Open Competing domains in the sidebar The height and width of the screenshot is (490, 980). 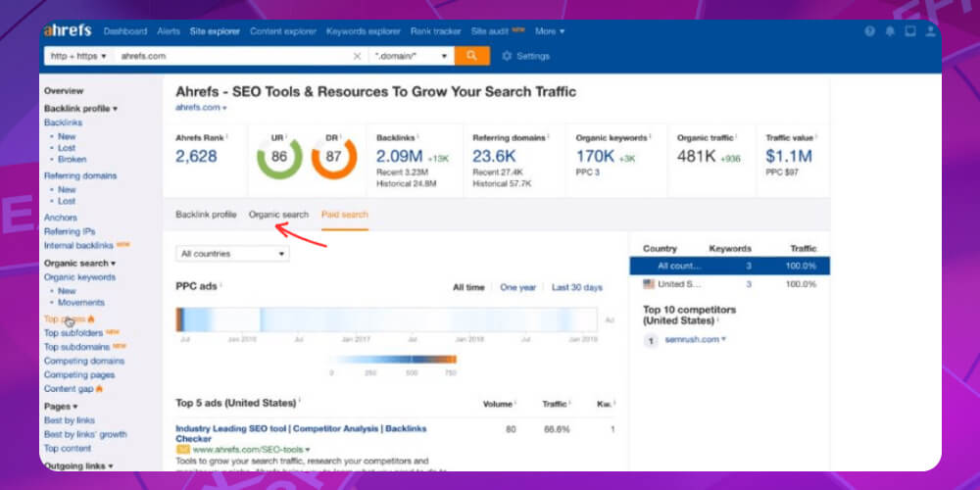coord(83,362)
